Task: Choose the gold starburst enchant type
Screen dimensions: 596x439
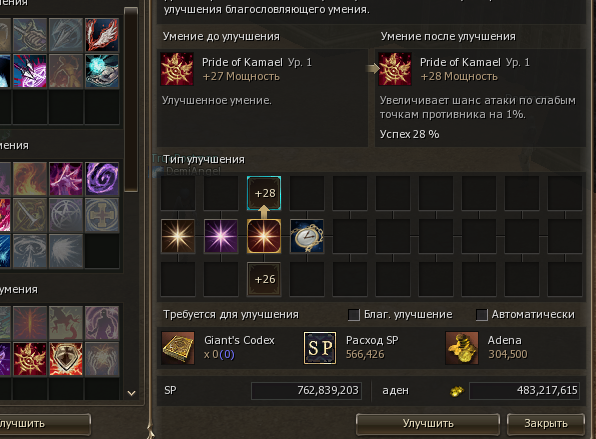Action: coord(178,236)
